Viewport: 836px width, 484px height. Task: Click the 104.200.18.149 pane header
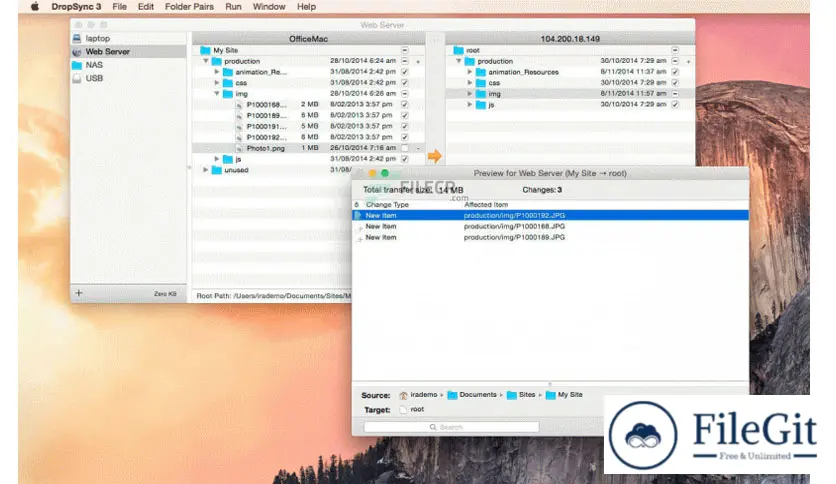click(570, 39)
